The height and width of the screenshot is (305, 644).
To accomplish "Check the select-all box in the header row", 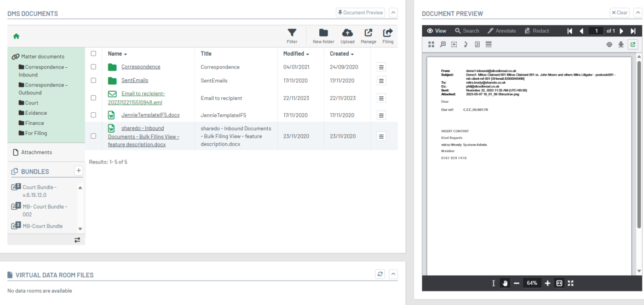I will [94, 53].
